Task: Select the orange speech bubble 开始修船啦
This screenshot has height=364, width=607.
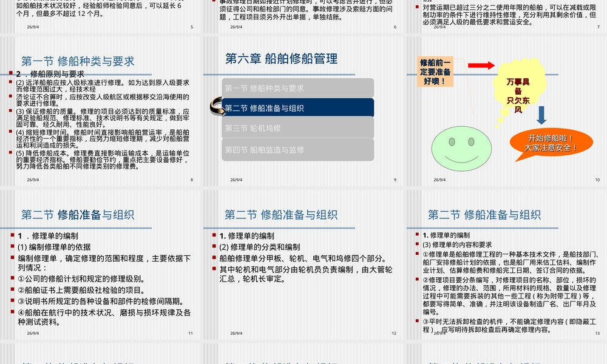Action: pos(551,143)
